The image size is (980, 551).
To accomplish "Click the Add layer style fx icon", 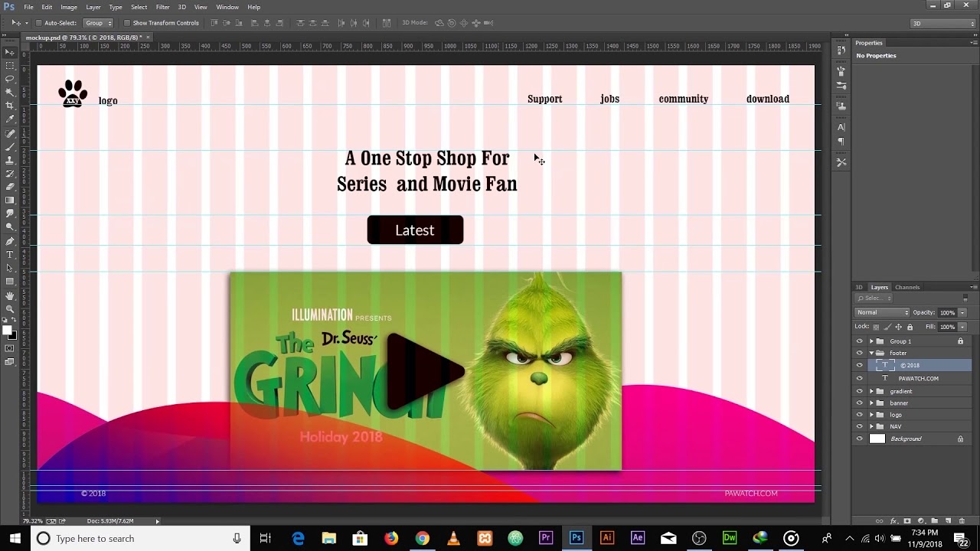I will tap(895, 521).
